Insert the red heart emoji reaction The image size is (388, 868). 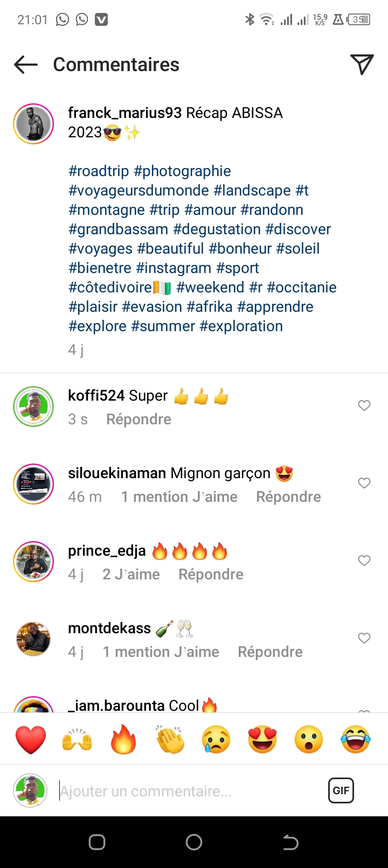[x=31, y=739]
